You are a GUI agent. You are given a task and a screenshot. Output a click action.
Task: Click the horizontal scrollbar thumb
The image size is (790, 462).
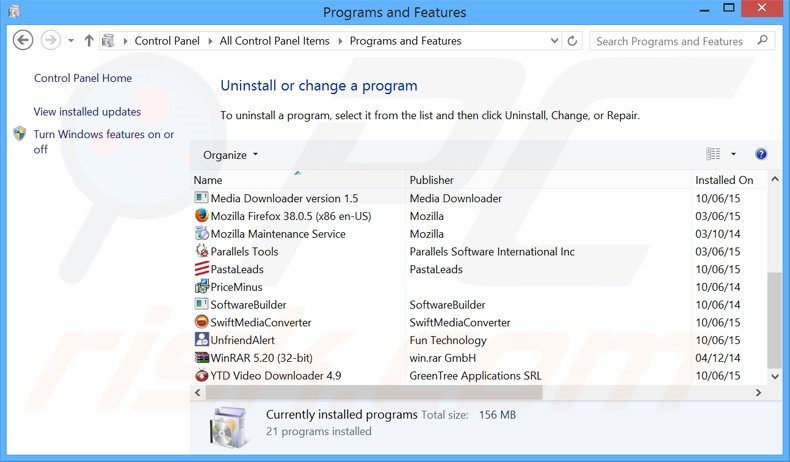pyautogui.click(x=374, y=392)
